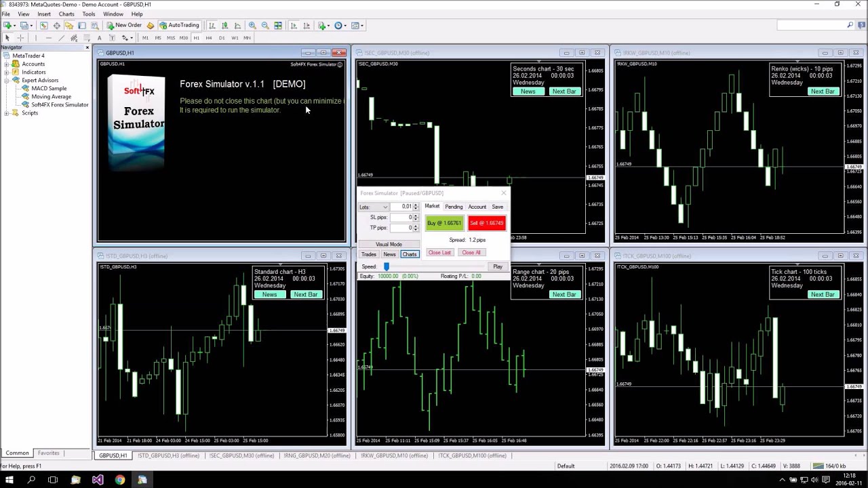
Task: Click New Order toolbar button
Action: [125, 25]
